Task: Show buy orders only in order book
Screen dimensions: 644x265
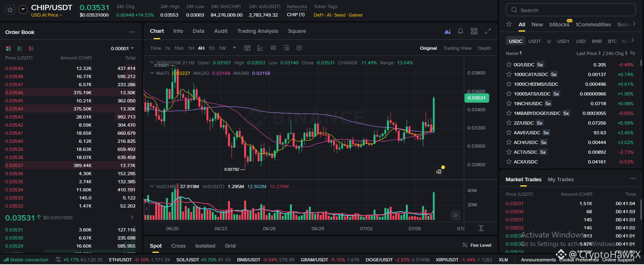Action: [x=20, y=49]
